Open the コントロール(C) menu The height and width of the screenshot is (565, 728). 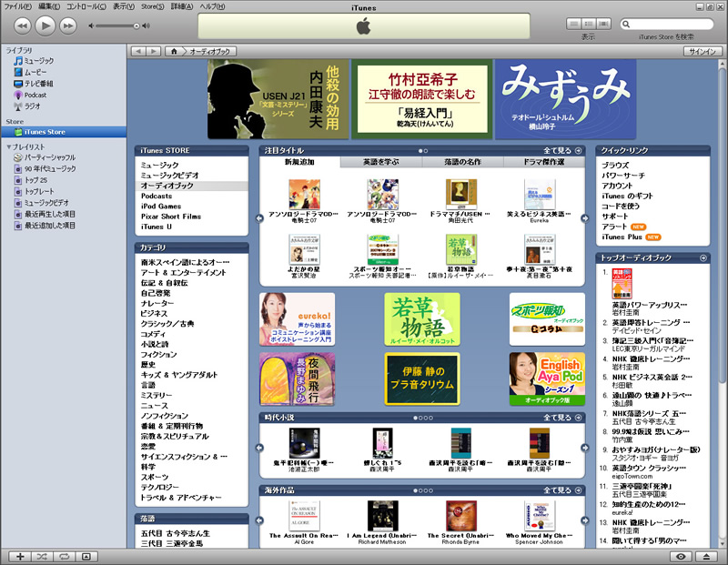[x=86, y=6]
